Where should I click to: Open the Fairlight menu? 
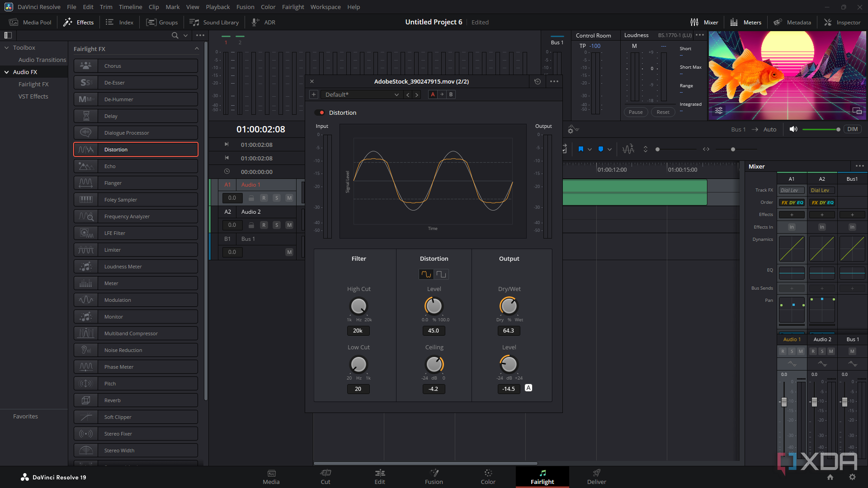(x=293, y=7)
